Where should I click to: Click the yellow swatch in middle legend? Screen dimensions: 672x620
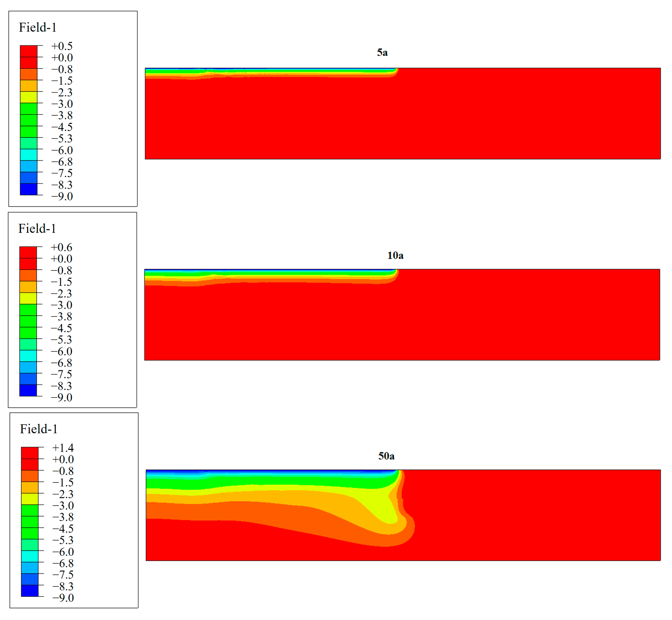click(x=28, y=298)
